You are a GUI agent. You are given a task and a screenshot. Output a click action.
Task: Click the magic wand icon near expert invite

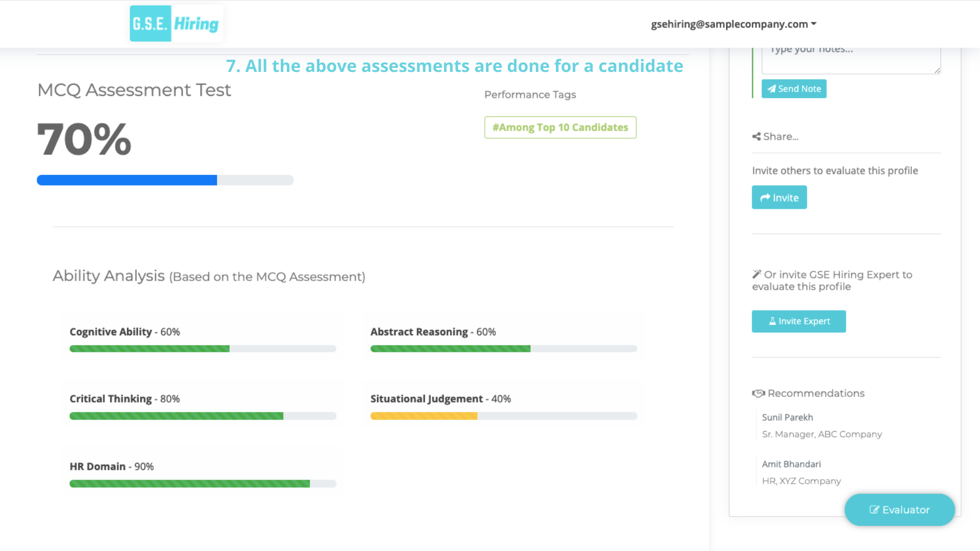pyautogui.click(x=756, y=274)
